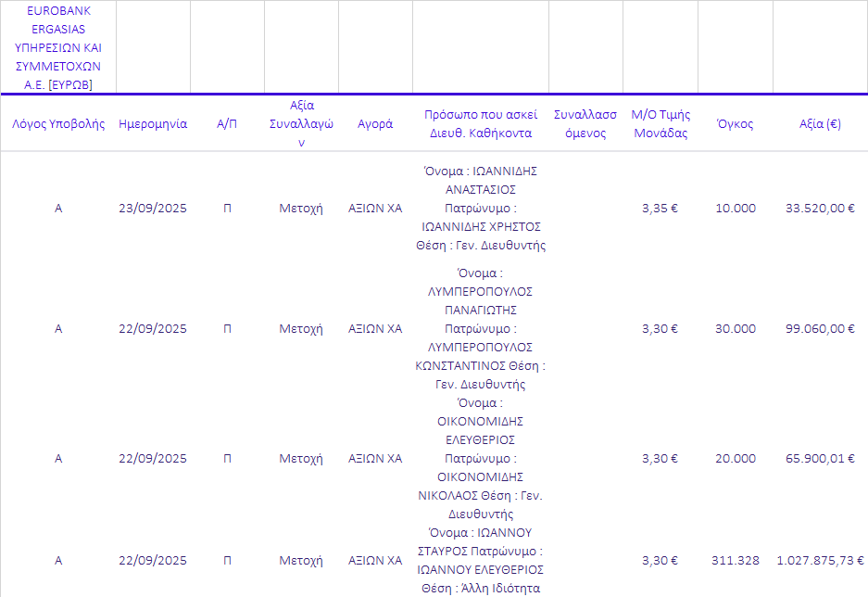Select the Αξία (€) column header
This screenshot has width=868, height=597.
[820, 124]
